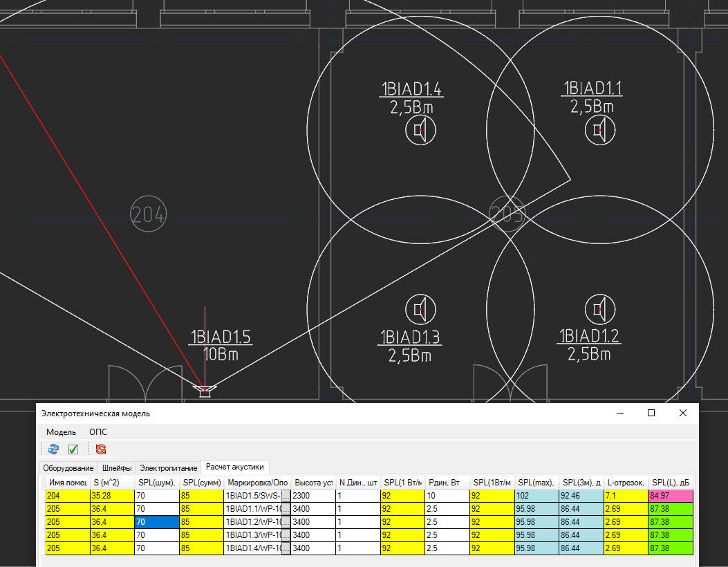Open the Модель menu

point(60,431)
